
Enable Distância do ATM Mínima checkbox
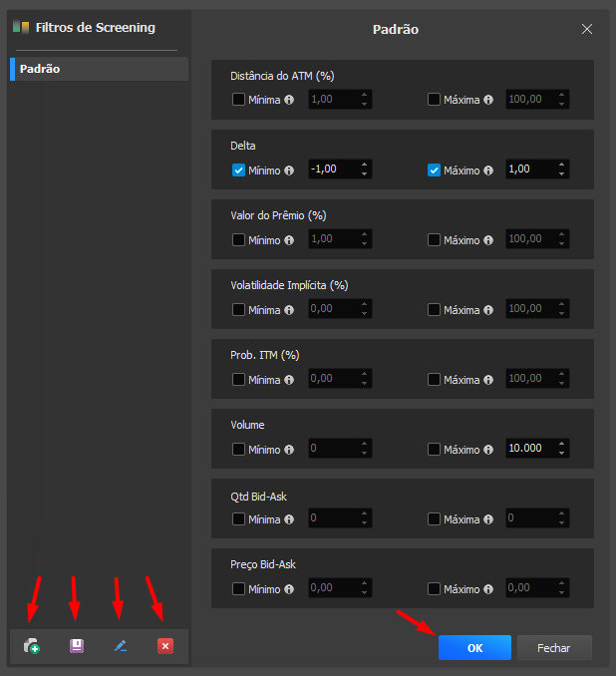pyautogui.click(x=238, y=100)
